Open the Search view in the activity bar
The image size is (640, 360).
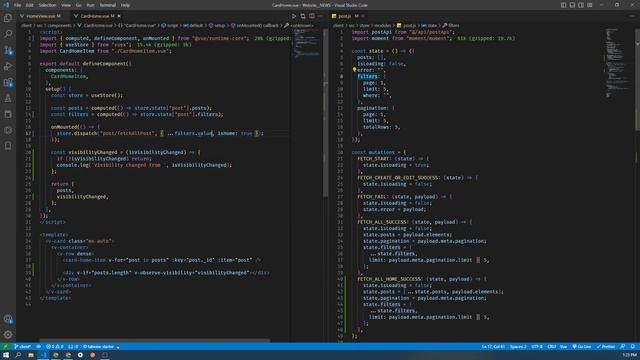(8, 34)
